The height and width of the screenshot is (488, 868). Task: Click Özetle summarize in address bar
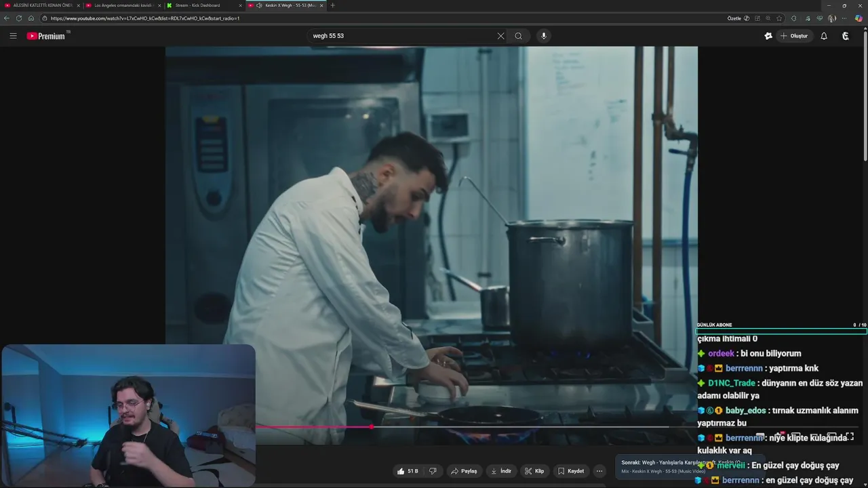point(734,18)
